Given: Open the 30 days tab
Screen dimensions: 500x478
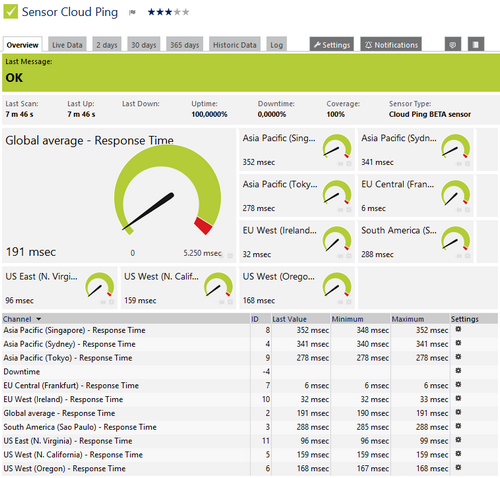Looking at the screenshot, I should tap(144, 45).
